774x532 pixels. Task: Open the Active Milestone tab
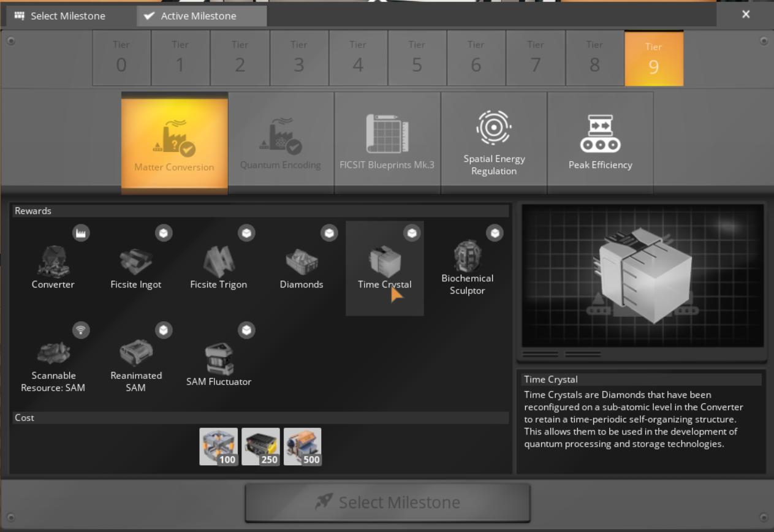[201, 15]
